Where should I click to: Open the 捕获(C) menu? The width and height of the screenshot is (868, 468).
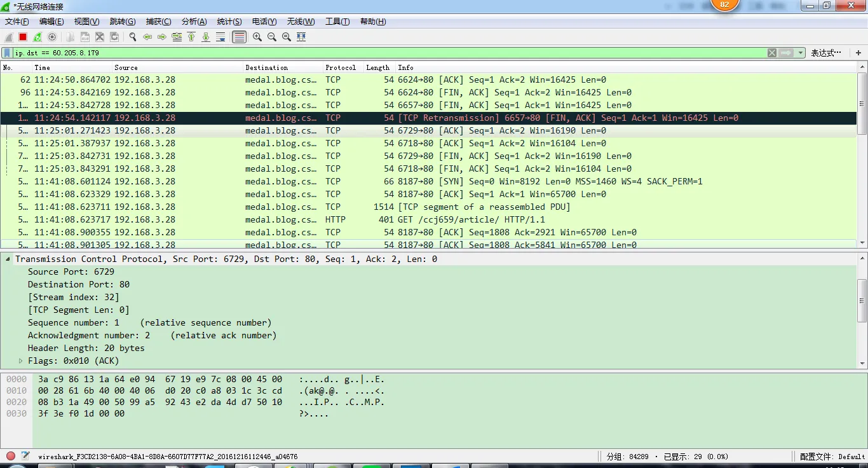tap(158, 22)
